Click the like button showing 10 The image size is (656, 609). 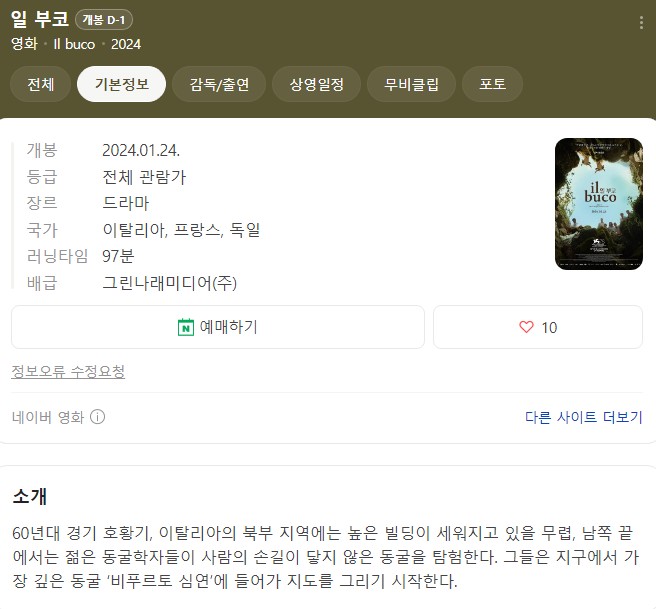click(538, 327)
